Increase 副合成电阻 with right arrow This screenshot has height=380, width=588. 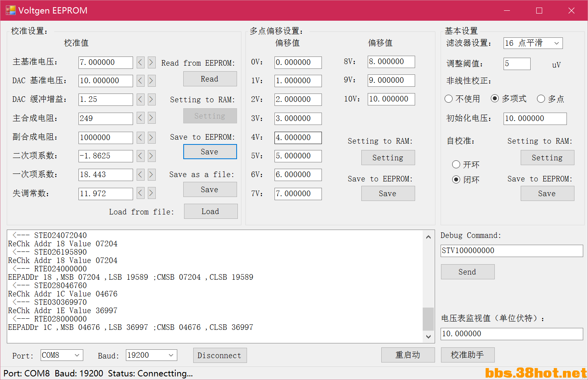click(x=151, y=137)
